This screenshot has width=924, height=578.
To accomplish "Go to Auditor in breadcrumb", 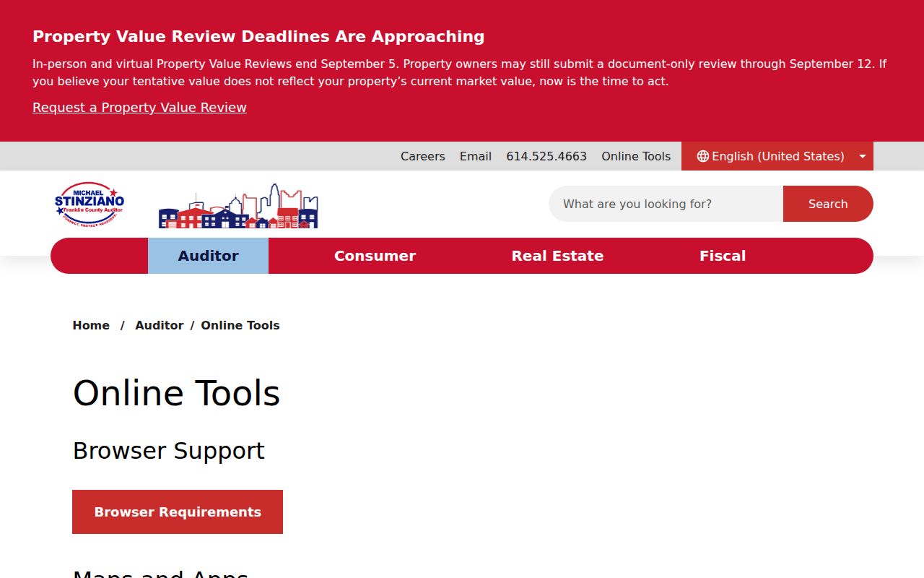I will click(x=159, y=325).
